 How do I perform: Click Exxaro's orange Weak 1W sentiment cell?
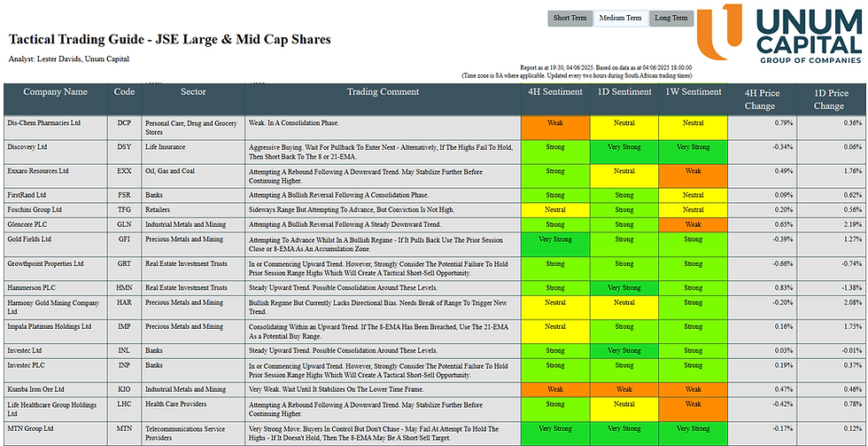(x=693, y=176)
